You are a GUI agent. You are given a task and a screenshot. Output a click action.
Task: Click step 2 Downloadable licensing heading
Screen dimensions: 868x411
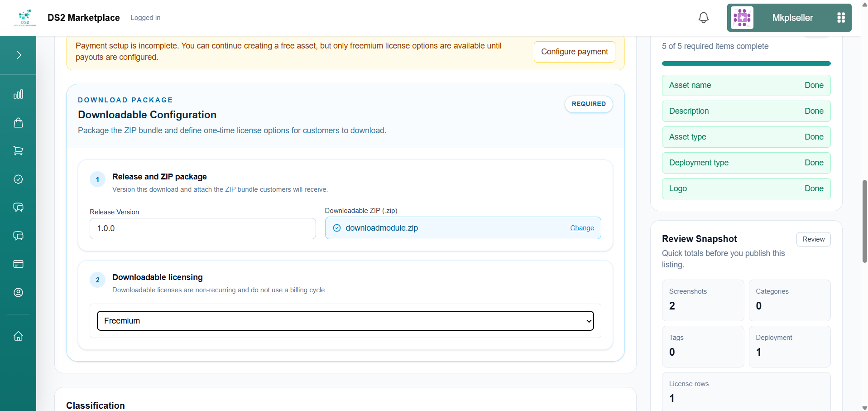pos(157,277)
